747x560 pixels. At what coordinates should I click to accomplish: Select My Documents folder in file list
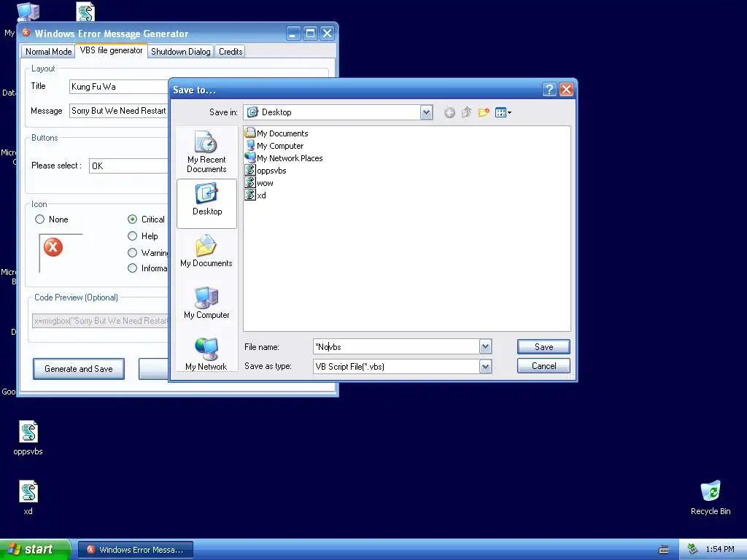coord(276,133)
